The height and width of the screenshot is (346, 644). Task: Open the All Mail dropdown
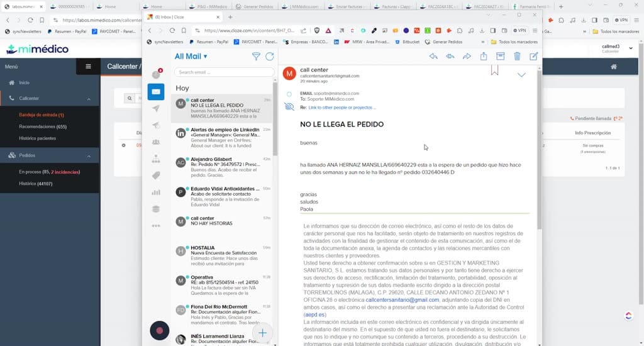click(191, 56)
